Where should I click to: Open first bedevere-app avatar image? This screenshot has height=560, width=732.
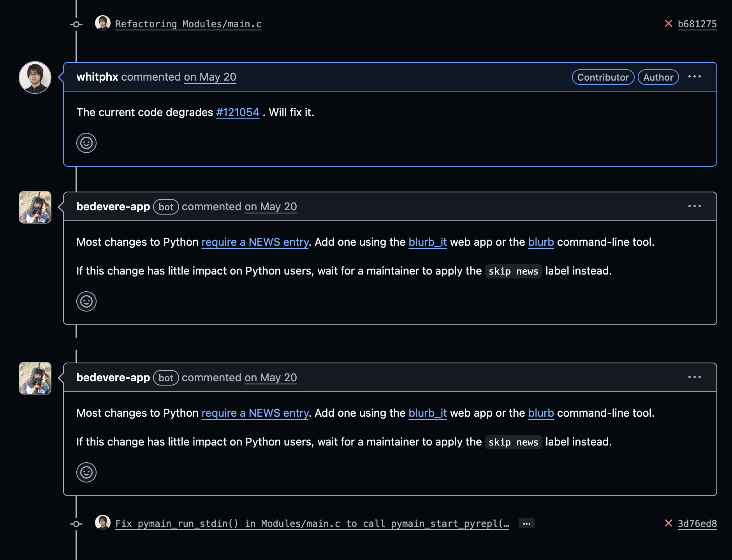point(35,207)
